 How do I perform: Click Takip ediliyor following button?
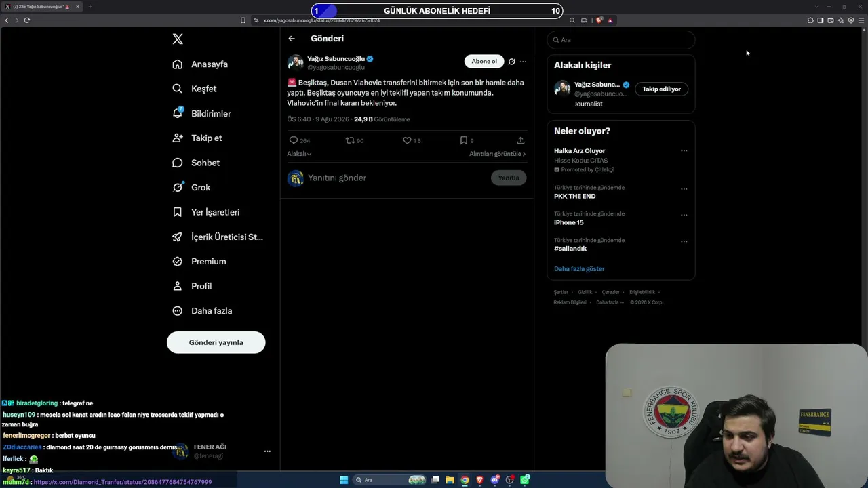(661, 89)
